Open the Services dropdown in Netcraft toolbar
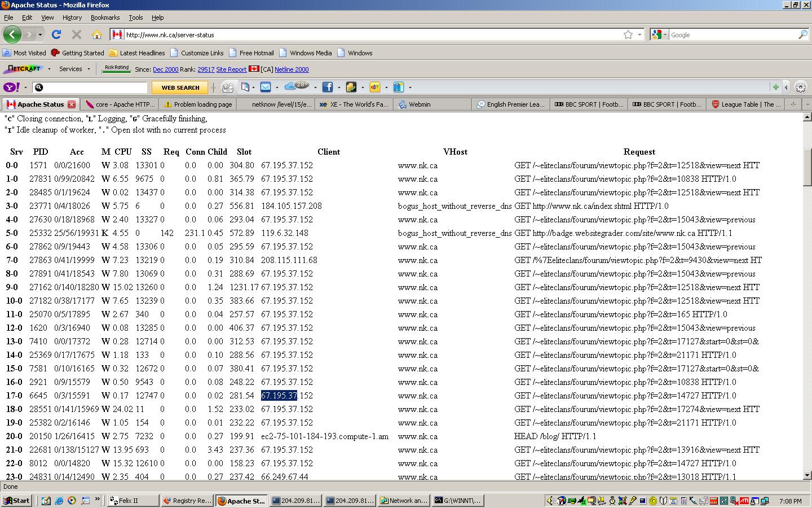 click(74, 69)
